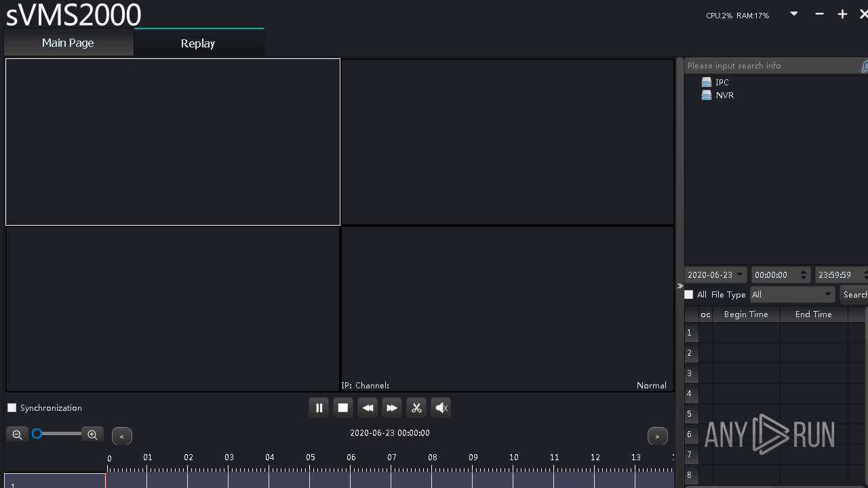
Task: Select the IPC device icon
Action: [x=707, y=82]
